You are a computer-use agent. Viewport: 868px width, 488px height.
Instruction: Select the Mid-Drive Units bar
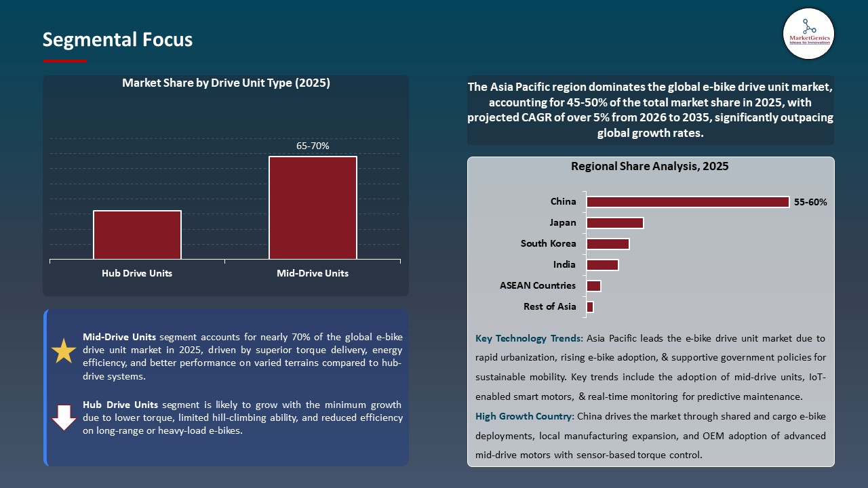[x=313, y=207]
